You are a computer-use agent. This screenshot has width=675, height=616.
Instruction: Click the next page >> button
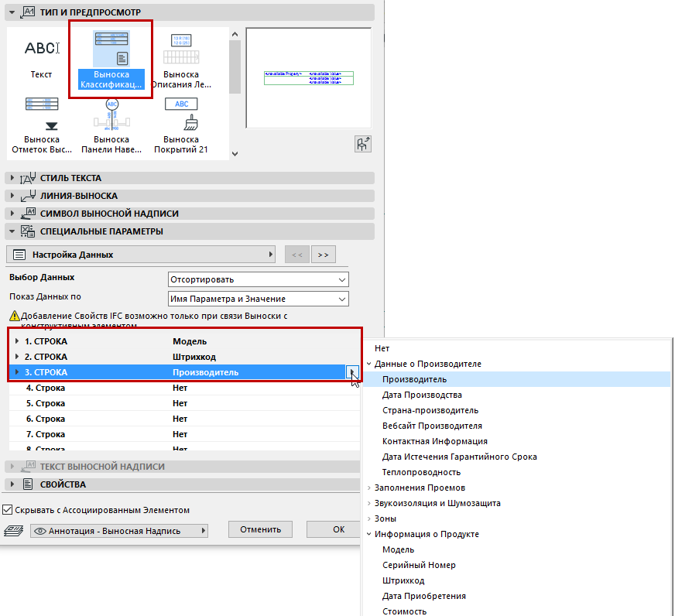pos(324,255)
